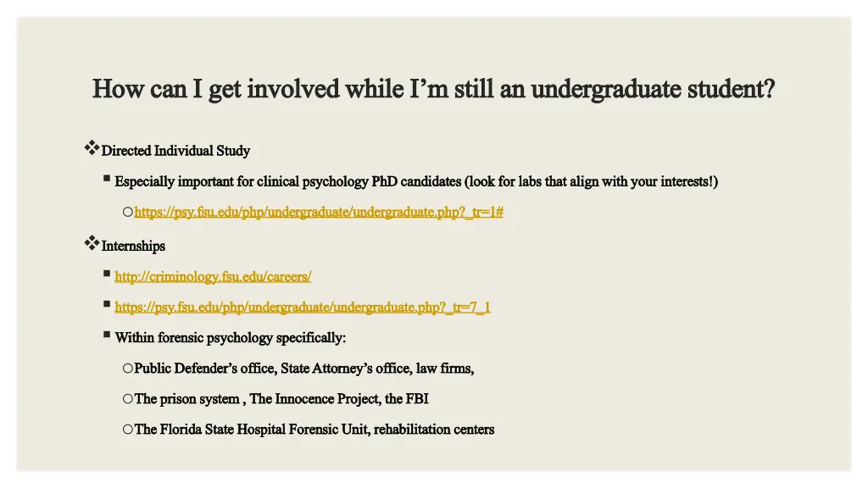Click the diamond bullet beside Directed Individual Study
The width and height of the screenshot is (868, 488).
point(92,147)
